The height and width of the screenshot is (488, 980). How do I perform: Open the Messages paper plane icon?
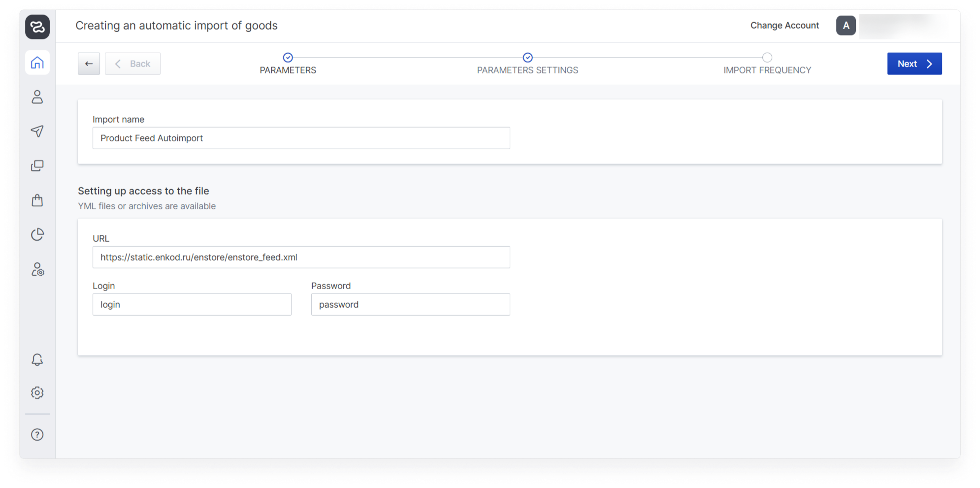pyautogui.click(x=37, y=131)
